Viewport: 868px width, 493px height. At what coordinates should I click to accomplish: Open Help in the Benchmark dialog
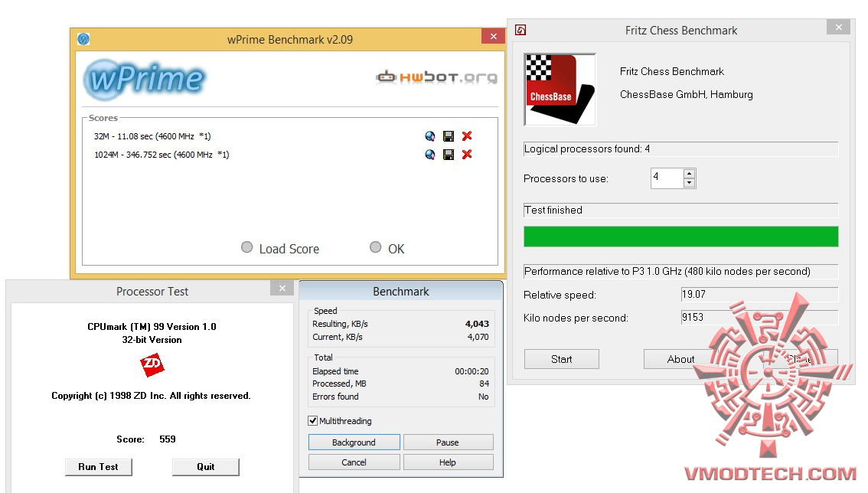[x=448, y=462]
